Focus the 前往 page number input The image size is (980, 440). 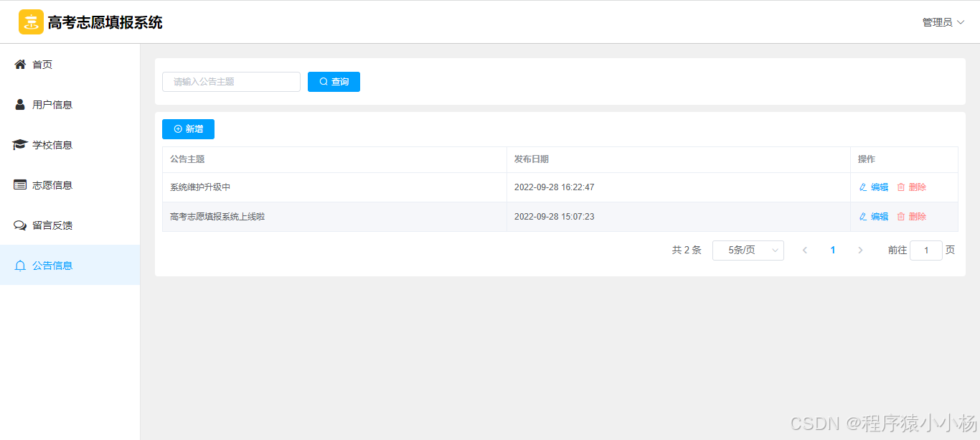click(x=926, y=251)
